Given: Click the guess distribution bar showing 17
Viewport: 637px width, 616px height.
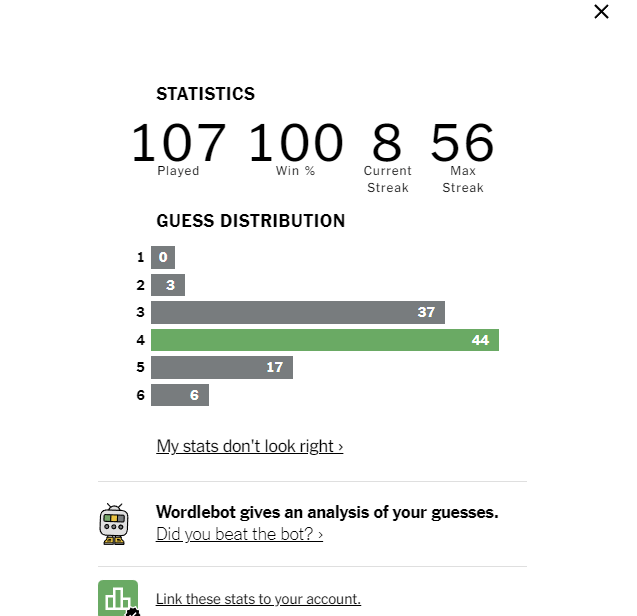Looking at the screenshot, I should [222, 367].
